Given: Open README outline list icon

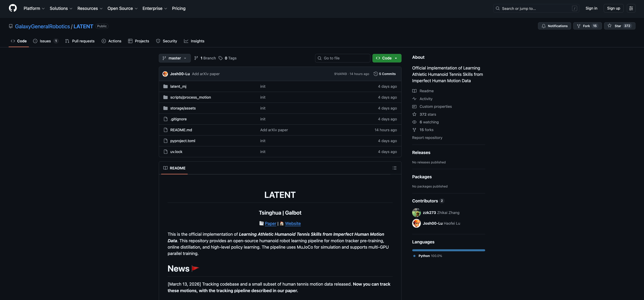Looking at the screenshot, I should (394, 168).
